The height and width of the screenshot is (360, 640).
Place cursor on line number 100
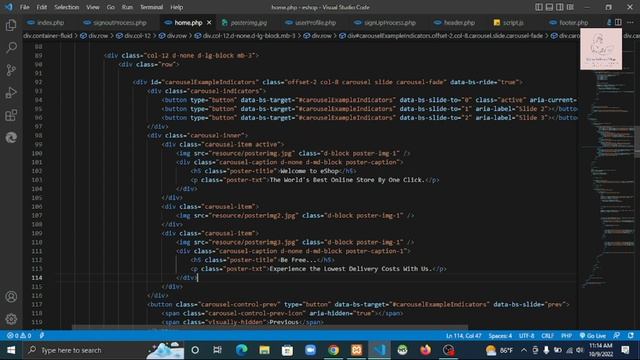pyautogui.click(x=37, y=153)
